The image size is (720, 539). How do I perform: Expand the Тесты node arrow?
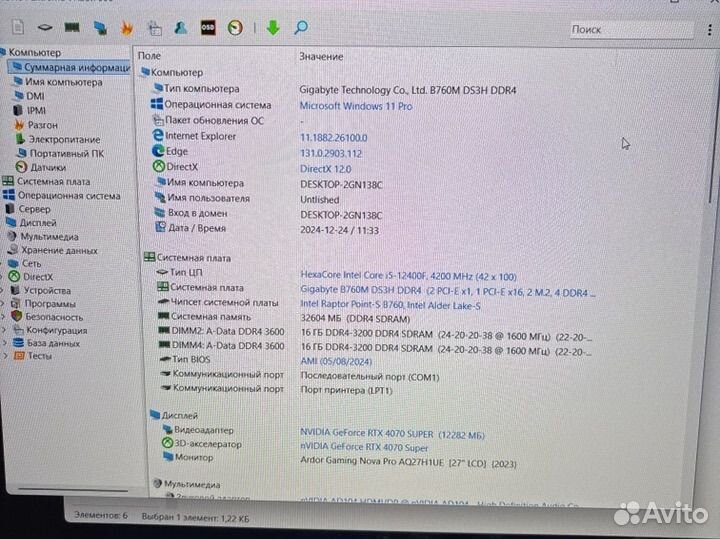coord(6,356)
